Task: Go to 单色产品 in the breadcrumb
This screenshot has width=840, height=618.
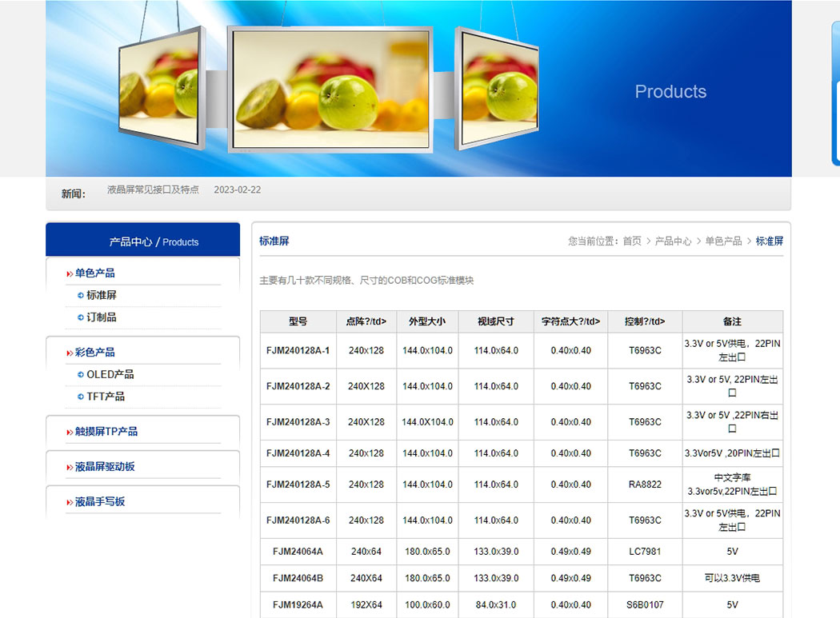Action: (723, 241)
